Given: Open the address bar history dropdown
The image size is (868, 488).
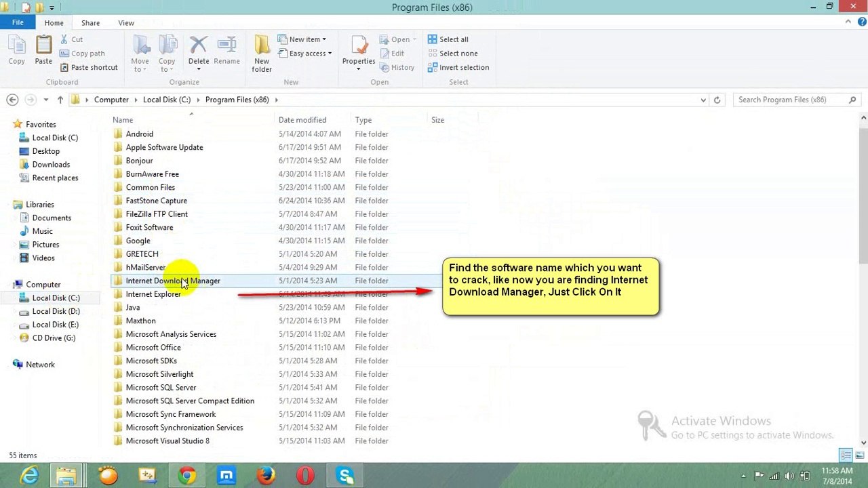Looking at the screenshot, I should [703, 100].
